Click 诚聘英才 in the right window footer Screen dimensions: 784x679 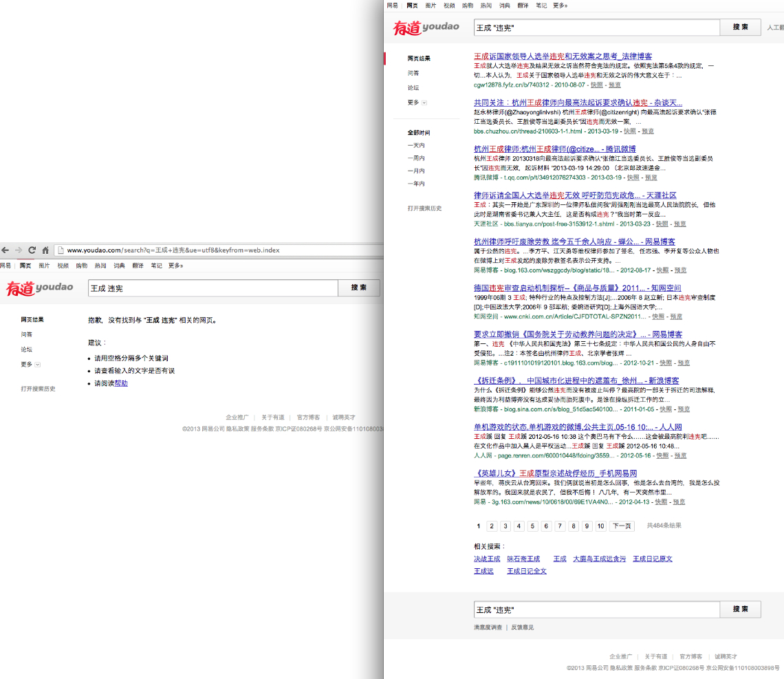tap(726, 656)
